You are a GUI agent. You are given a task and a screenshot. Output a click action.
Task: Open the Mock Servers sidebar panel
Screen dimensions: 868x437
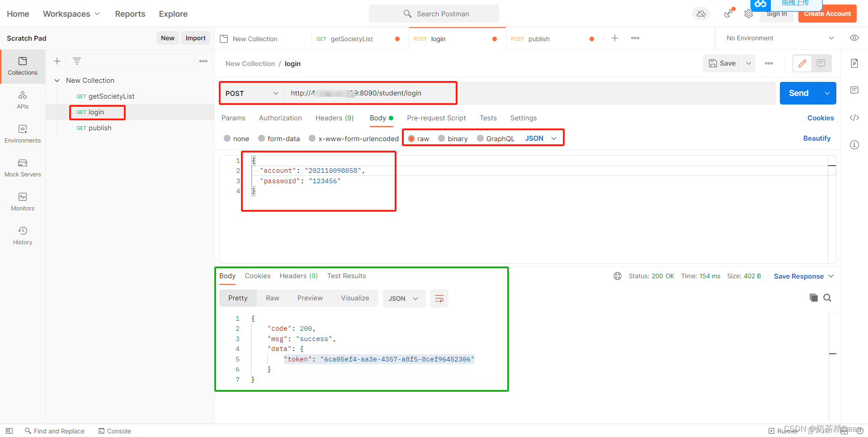(23, 168)
